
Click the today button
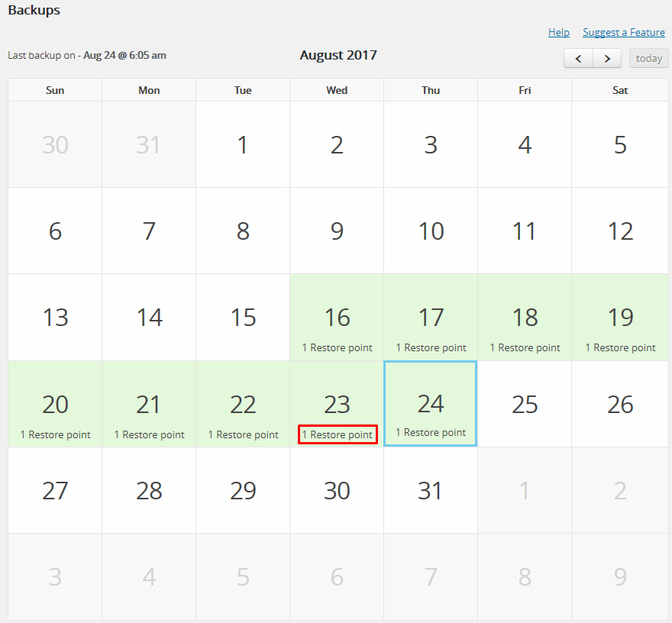[649, 59]
